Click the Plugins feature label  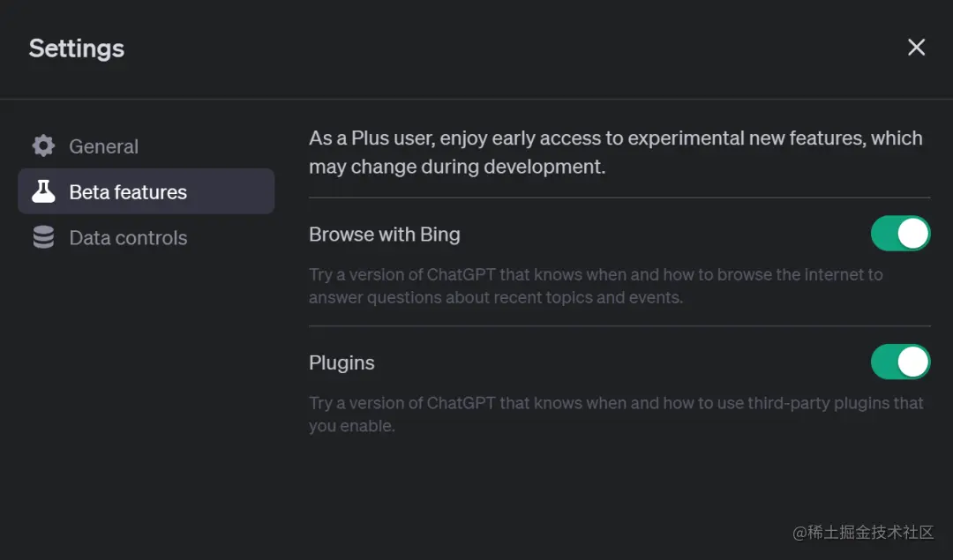click(341, 362)
